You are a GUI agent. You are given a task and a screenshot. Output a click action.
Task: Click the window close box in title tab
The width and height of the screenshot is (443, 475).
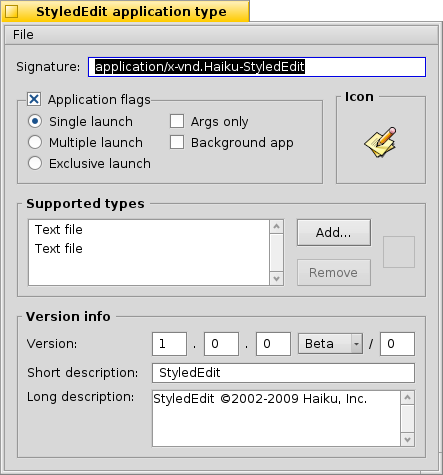click(12, 12)
